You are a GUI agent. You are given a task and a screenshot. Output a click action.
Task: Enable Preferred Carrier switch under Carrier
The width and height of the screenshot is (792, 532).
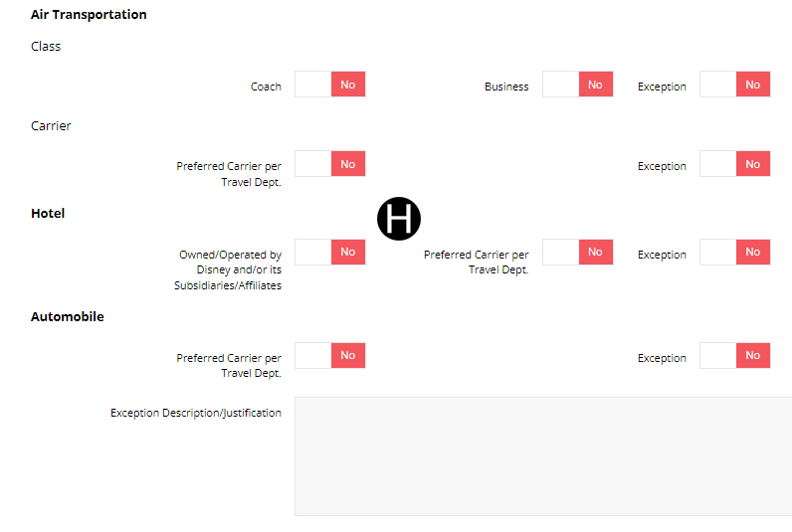(329, 164)
